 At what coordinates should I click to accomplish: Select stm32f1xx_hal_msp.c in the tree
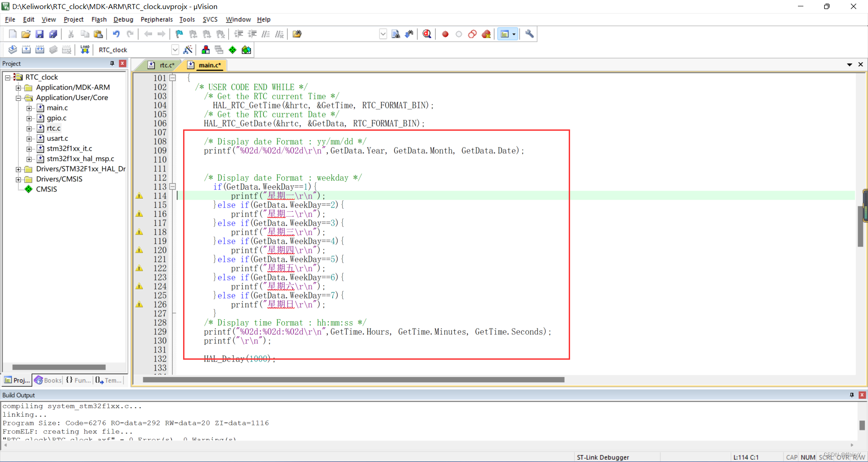[80, 159]
